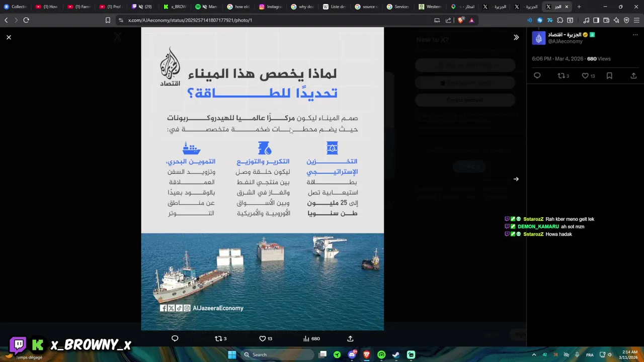Like heart in the right tweet sidebar
Image resolution: width=644 pixels, height=362 pixels.
point(588,76)
